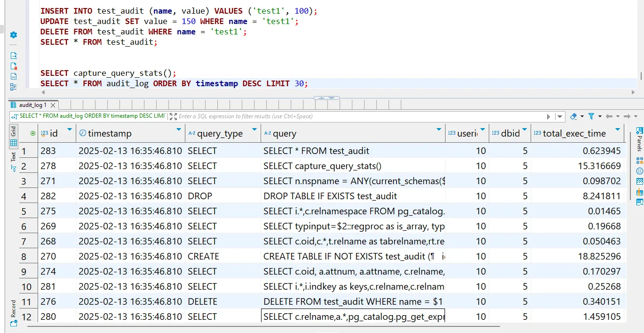Screen dimensions: 644x333
Task: Click the INSERT INTO test_audit editor line
Action: click(179, 10)
